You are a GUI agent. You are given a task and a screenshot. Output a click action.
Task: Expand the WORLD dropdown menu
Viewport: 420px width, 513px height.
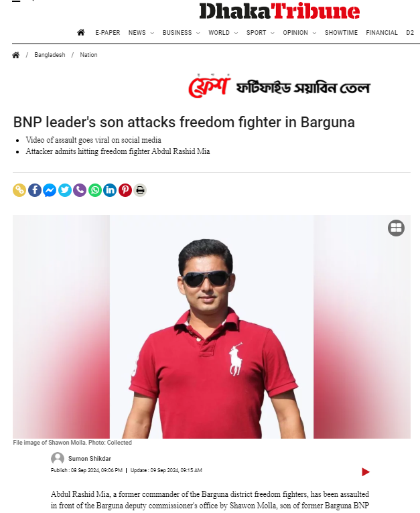[223, 33]
